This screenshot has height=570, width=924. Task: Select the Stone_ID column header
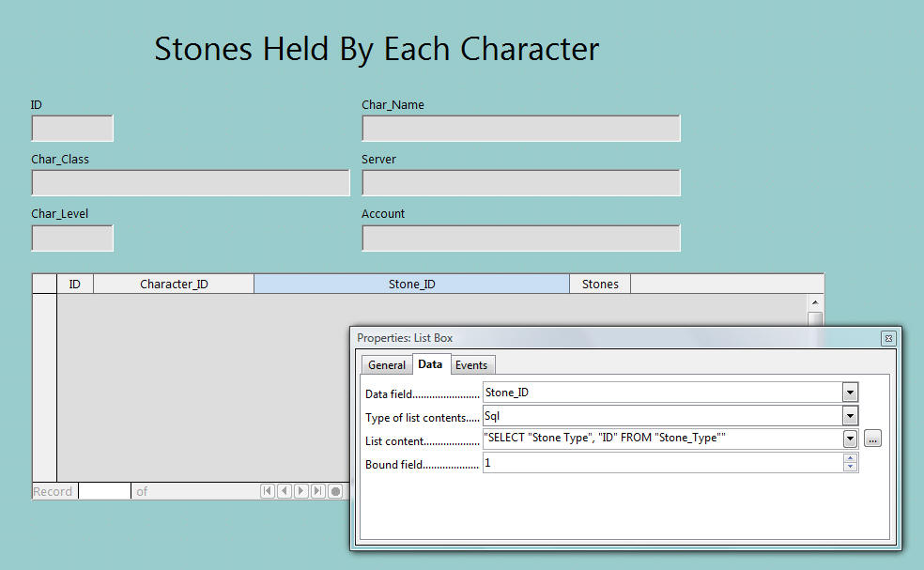[x=411, y=284]
